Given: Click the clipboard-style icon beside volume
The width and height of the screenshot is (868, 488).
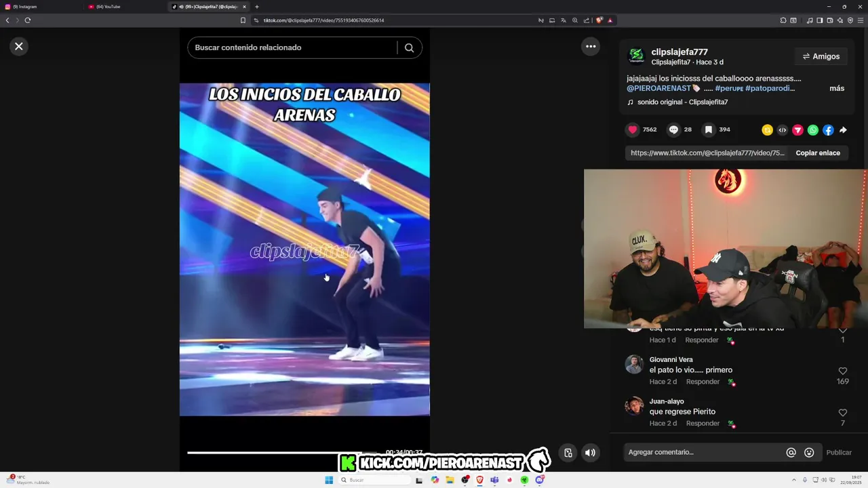Looking at the screenshot, I should pos(568,453).
